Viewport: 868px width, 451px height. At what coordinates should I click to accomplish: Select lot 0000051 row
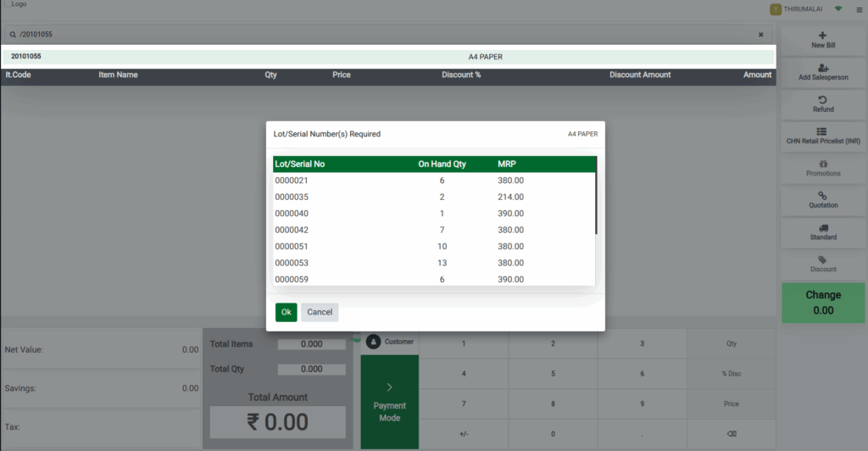(434, 246)
